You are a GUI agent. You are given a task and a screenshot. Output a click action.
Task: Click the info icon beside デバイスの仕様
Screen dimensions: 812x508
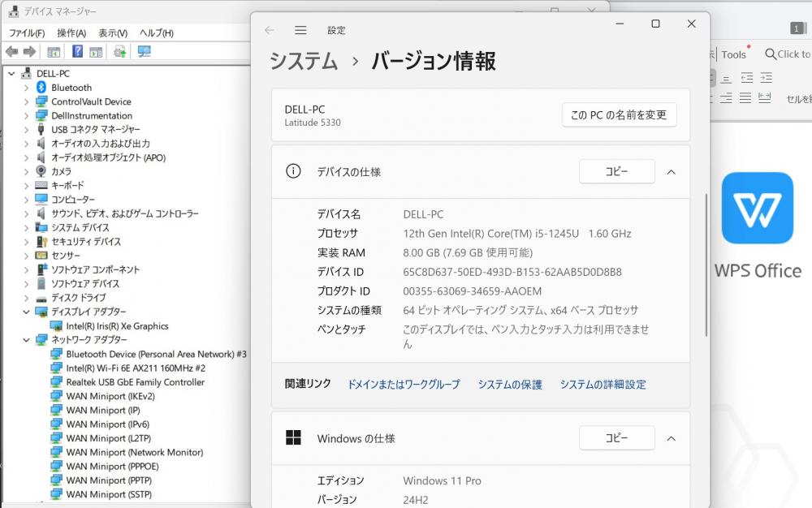pos(293,171)
